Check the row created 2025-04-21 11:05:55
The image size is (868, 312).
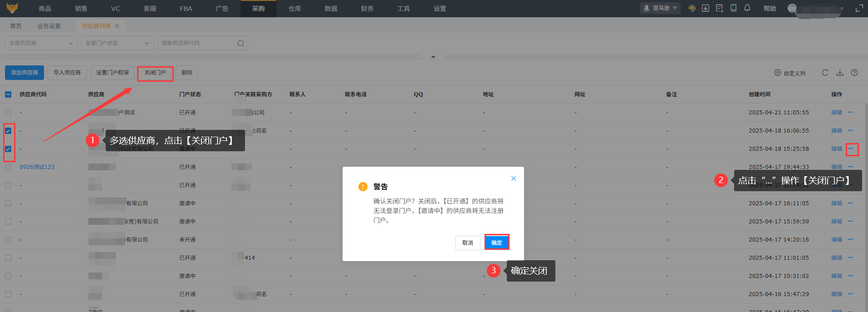pos(8,113)
